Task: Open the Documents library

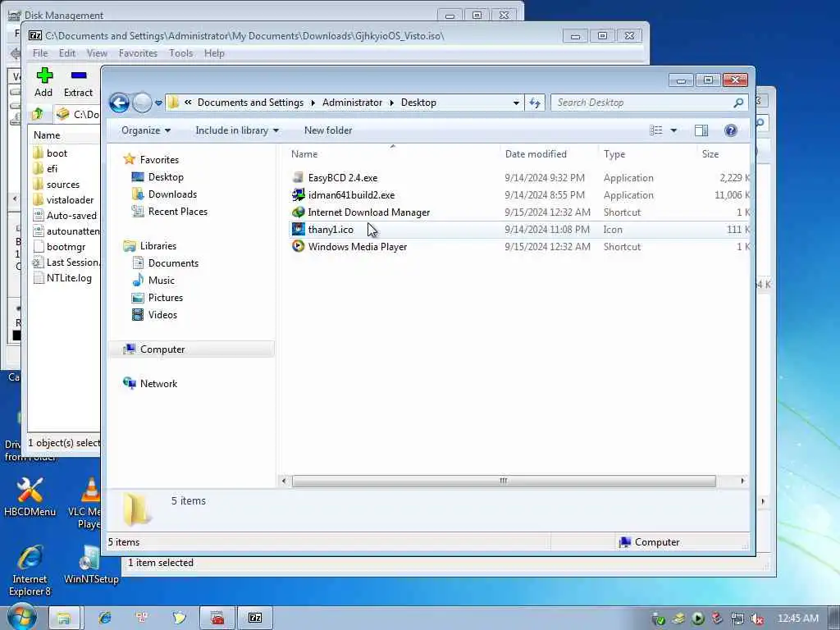Action: (x=173, y=263)
